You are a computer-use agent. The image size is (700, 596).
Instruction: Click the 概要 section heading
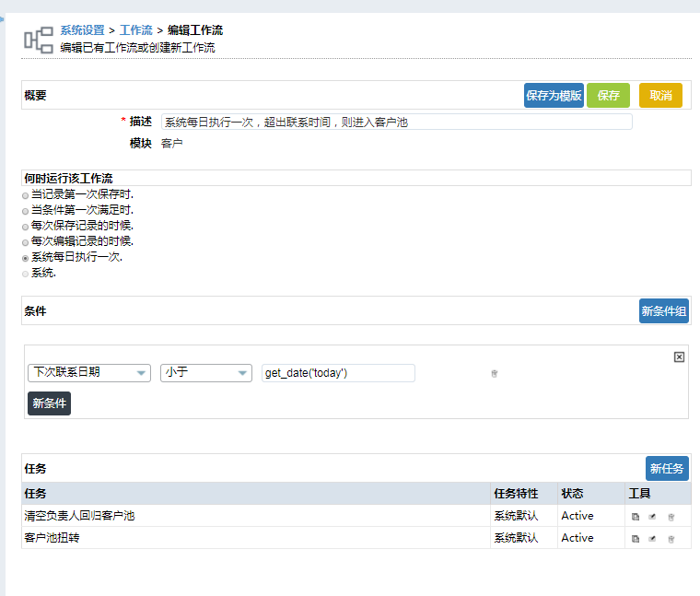35,95
